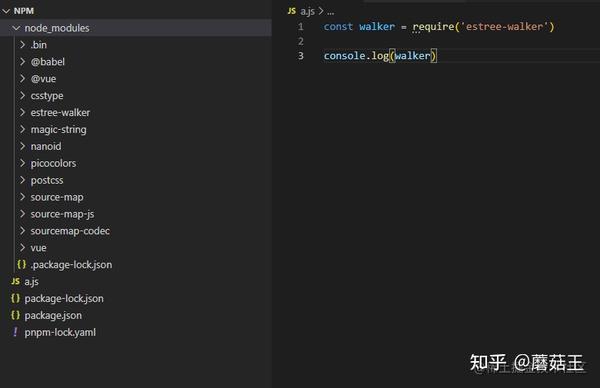The width and height of the screenshot is (600, 388).
Task: Select the @babel folder name
Action: tap(48, 62)
